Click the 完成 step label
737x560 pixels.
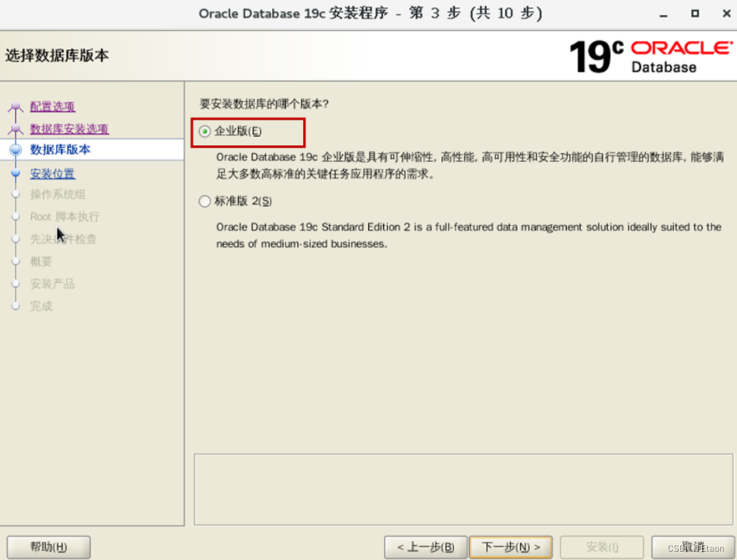click(x=42, y=306)
